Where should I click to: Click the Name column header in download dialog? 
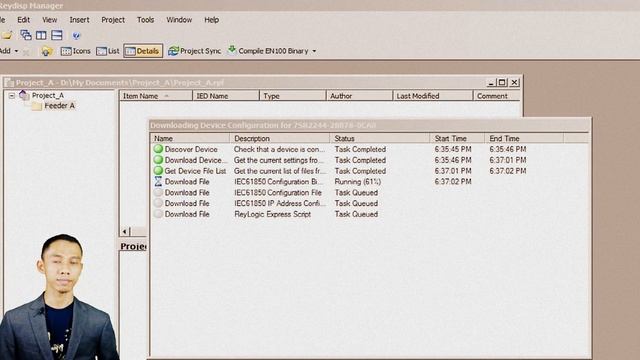point(190,138)
